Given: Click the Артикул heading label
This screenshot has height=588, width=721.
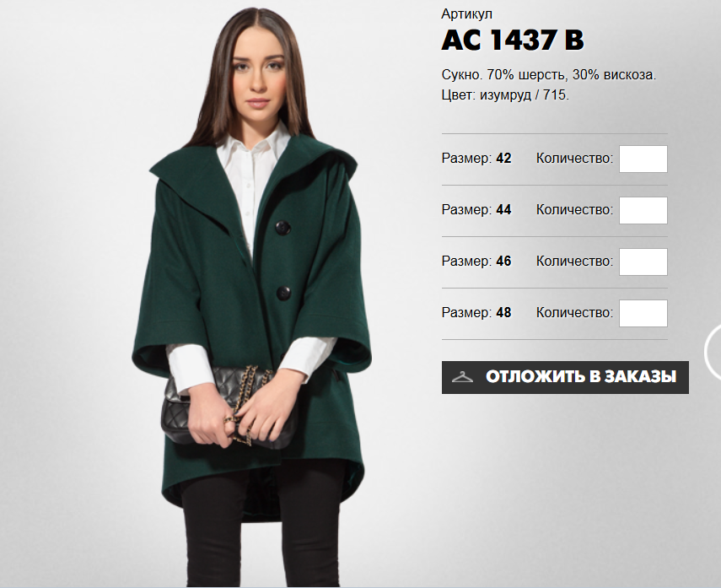Looking at the screenshot, I should 466,14.
